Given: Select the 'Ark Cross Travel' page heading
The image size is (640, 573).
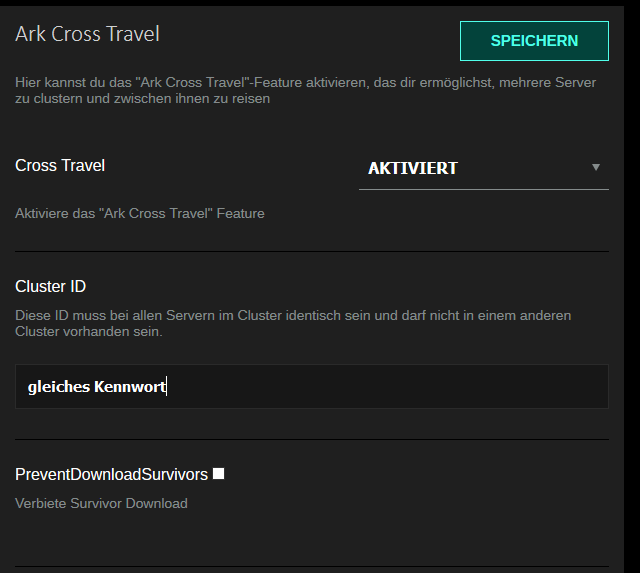Looking at the screenshot, I should [87, 34].
